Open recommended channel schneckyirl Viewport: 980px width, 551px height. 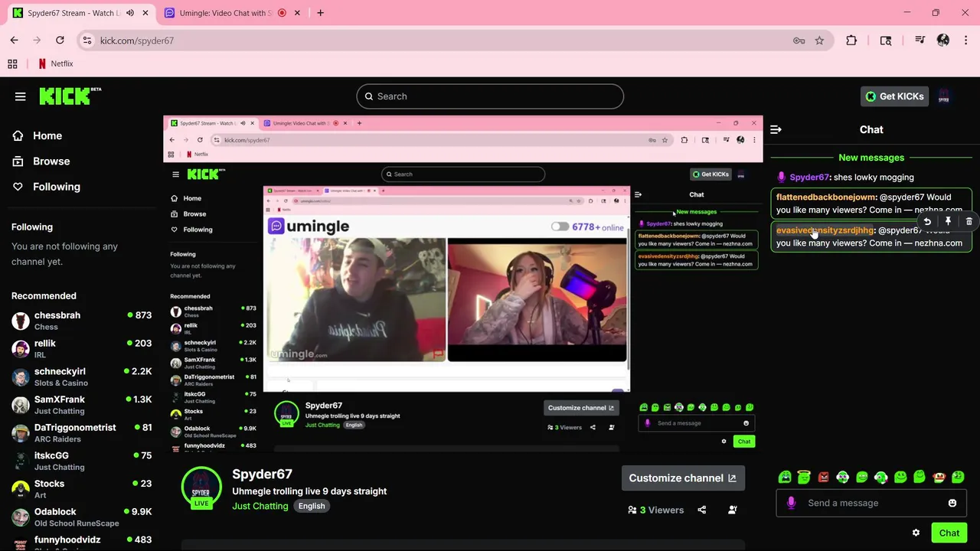(x=81, y=377)
